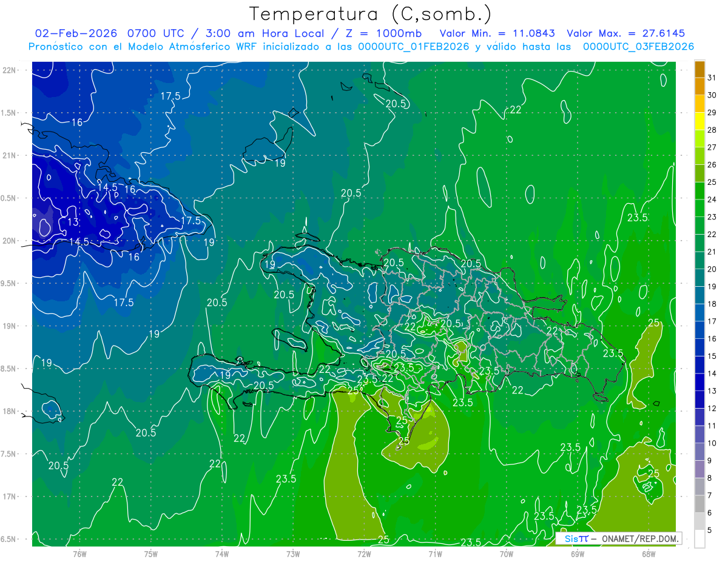Pick the yellow legend band between 28 and 29

pos(699,121)
